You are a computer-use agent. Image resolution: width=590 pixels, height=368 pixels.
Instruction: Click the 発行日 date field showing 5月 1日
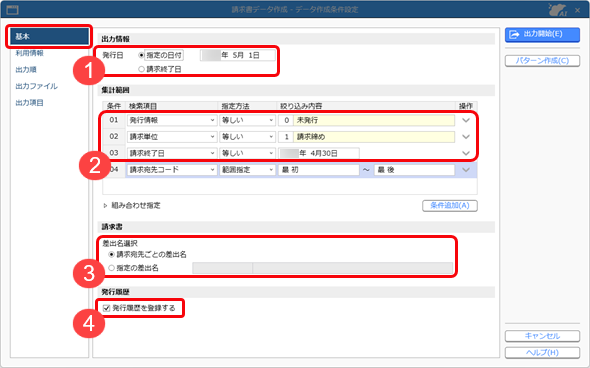[237, 55]
